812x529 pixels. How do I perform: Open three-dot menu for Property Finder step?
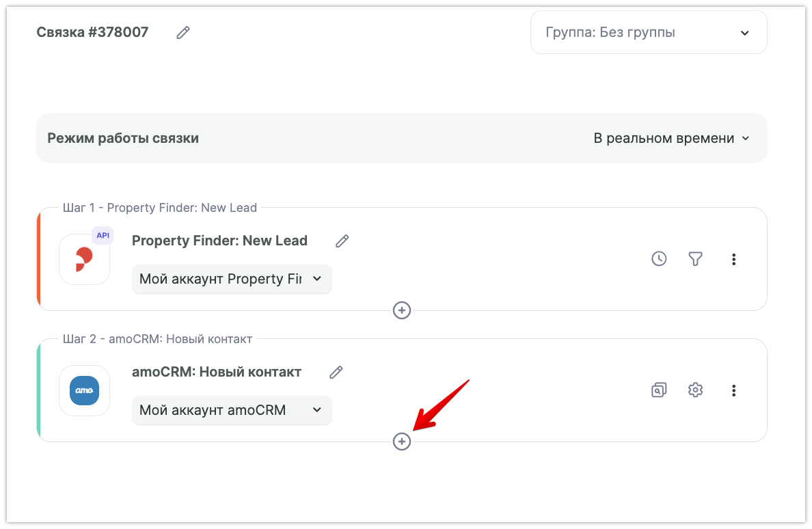[x=733, y=259]
